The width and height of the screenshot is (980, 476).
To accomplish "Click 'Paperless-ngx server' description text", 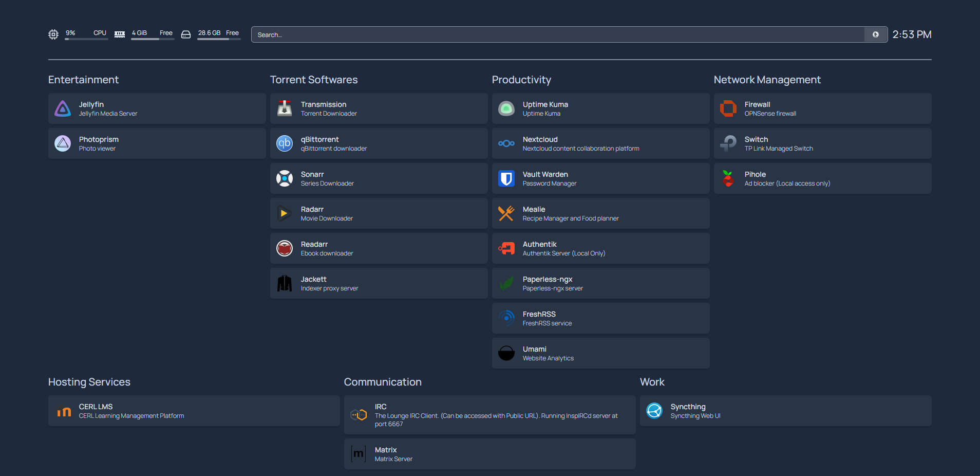I will point(553,288).
